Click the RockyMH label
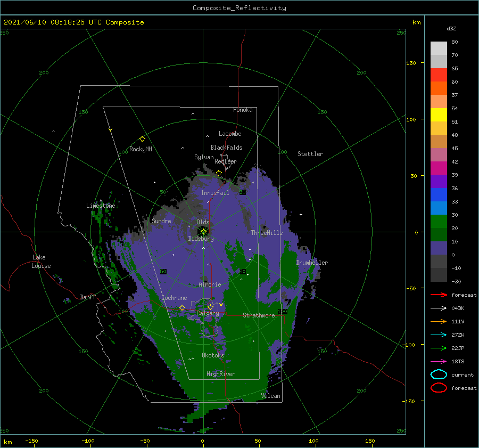479x448 pixels. coord(141,149)
